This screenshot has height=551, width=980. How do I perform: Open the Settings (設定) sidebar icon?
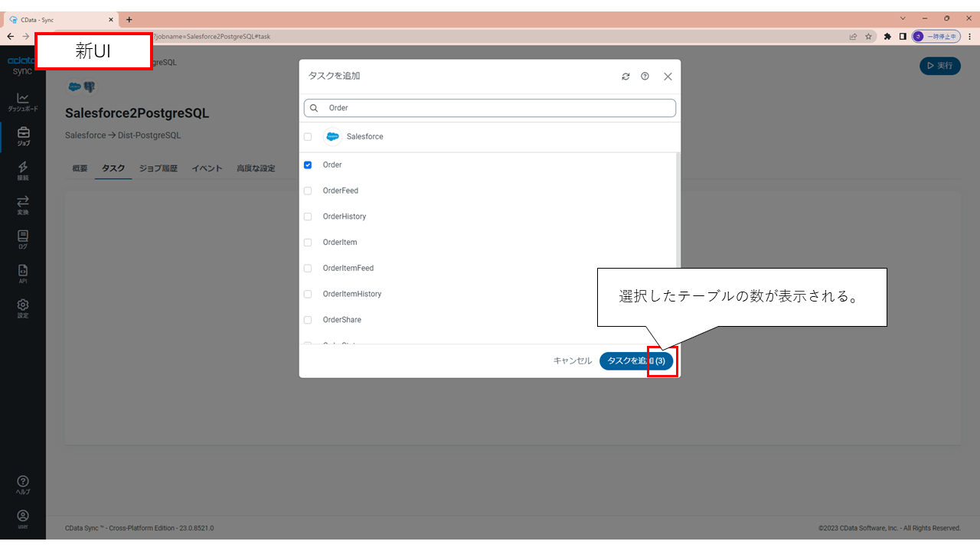(x=23, y=308)
